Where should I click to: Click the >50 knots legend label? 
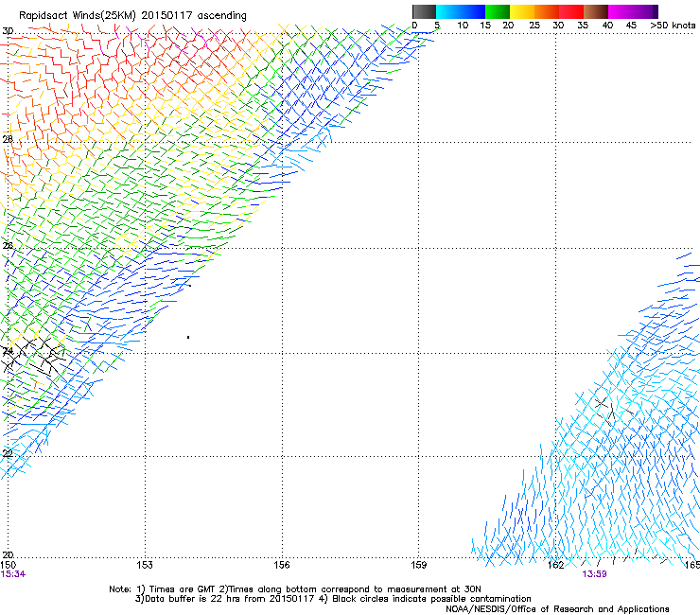point(673,26)
